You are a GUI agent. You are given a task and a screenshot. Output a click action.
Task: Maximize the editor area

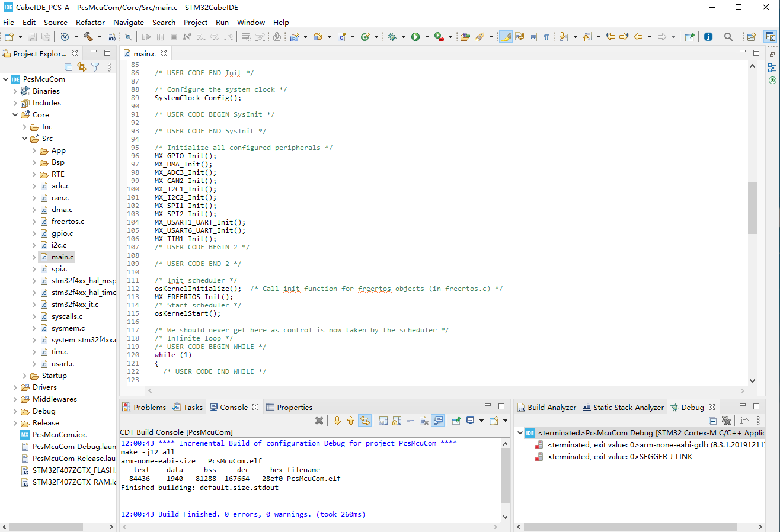tap(756, 53)
